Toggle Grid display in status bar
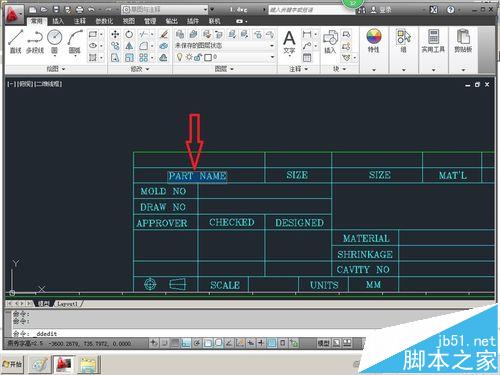The height and width of the screenshot is (375, 500). coord(175,343)
